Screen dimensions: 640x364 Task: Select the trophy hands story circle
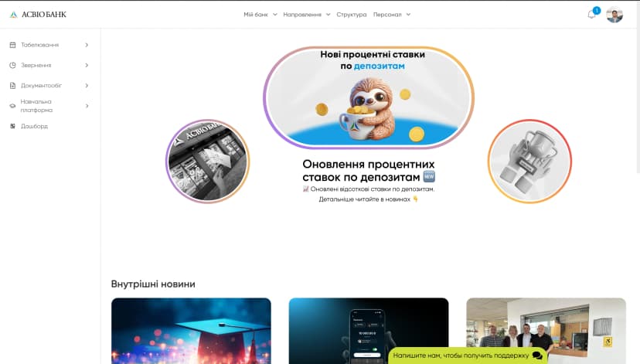pyautogui.click(x=529, y=162)
